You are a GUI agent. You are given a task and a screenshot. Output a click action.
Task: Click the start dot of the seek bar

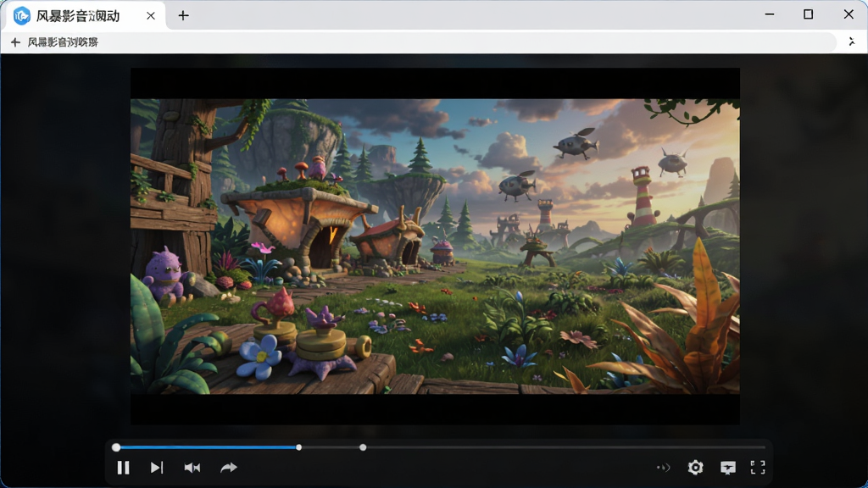point(116,447)
